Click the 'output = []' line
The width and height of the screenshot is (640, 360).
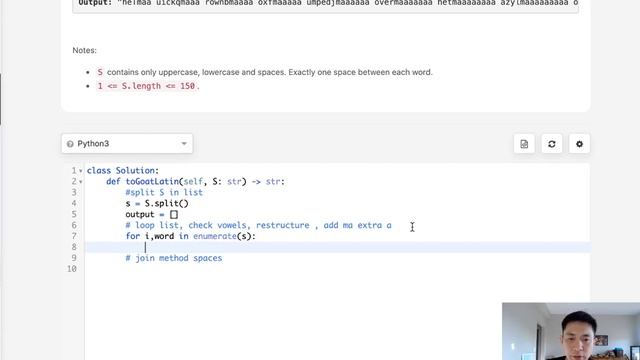click(x=152, y=214)
